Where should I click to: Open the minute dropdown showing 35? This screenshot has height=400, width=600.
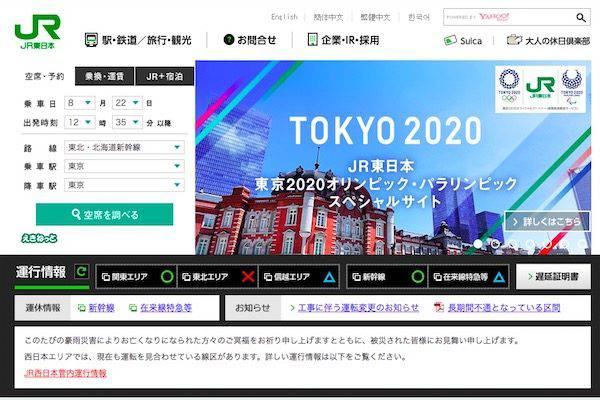(x=127, y=122)
